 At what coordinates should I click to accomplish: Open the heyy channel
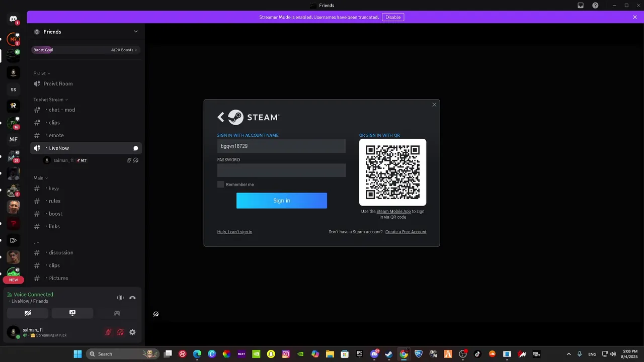point(86,189)
